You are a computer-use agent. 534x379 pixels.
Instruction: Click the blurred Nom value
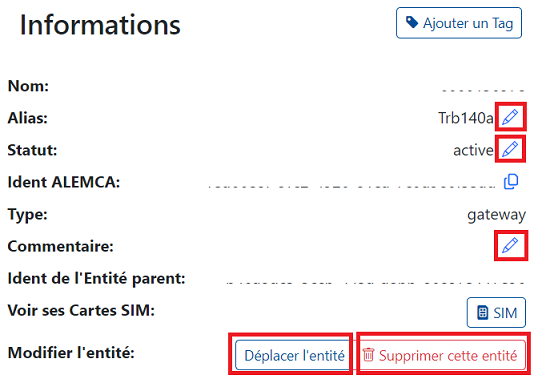click(483, 91)
